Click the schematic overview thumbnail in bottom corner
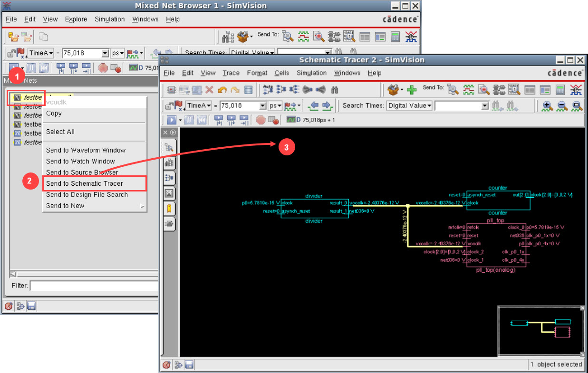The width and height of the screenshot is (588, 373). 540,331
